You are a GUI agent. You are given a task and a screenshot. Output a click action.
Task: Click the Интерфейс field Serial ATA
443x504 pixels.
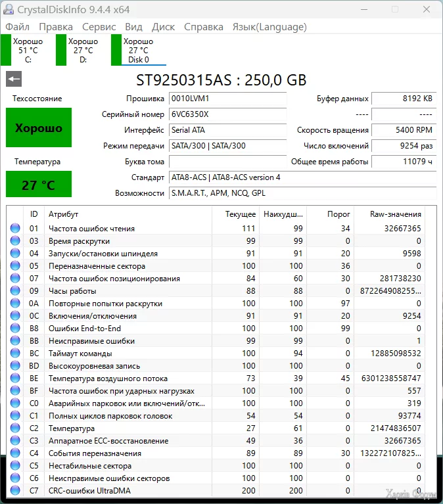(227, 130)
